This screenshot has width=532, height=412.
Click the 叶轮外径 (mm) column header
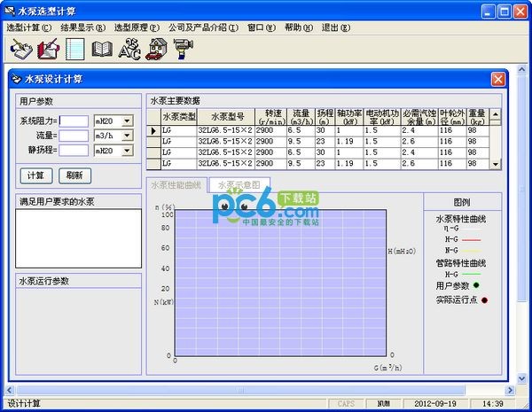click(452, 117)
